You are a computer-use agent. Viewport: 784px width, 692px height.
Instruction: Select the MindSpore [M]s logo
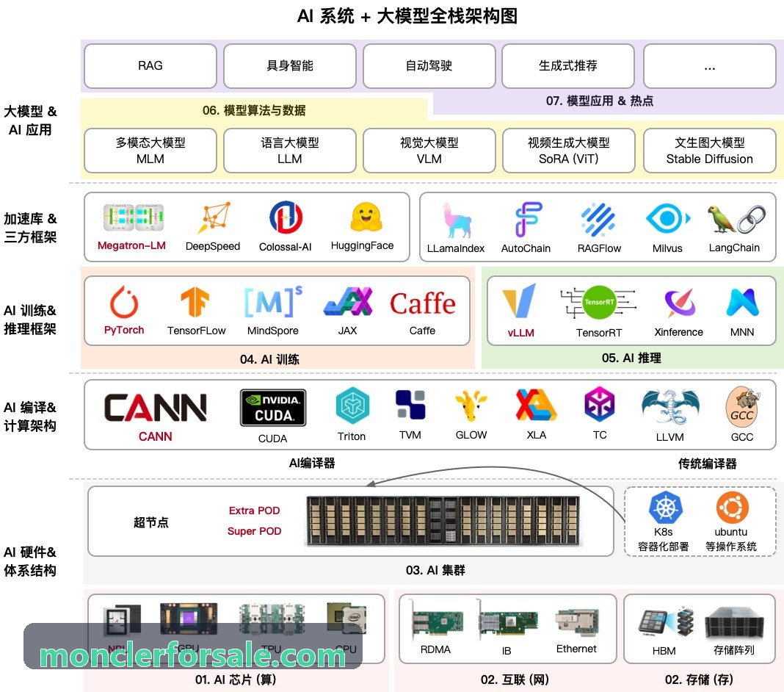pos(273,301)
